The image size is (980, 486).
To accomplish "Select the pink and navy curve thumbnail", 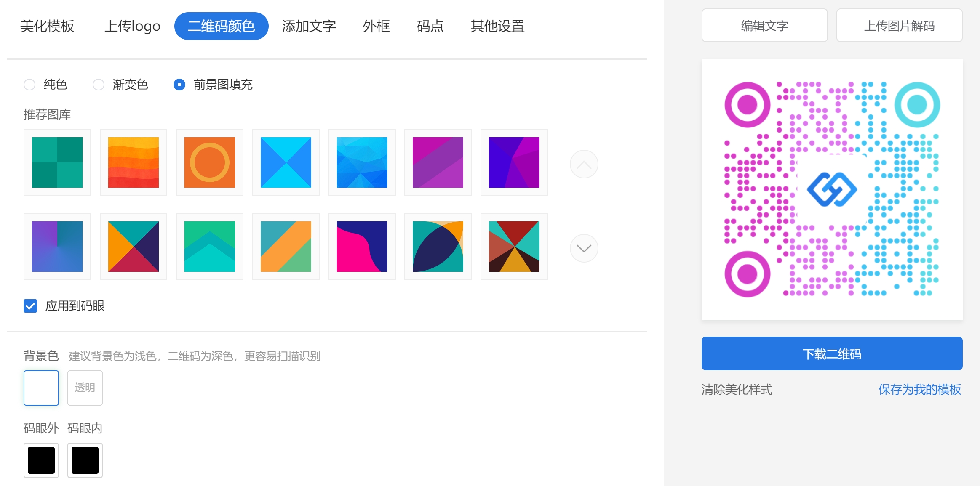I will (x=362, y=247).
